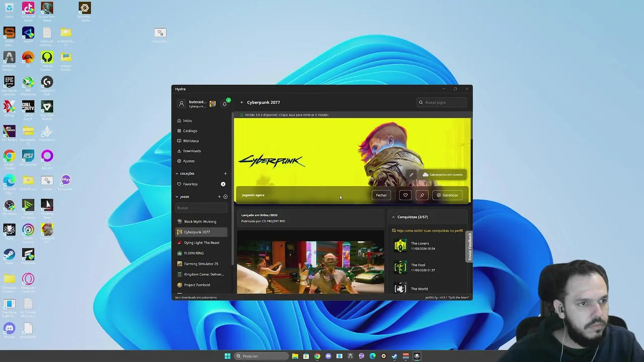This screenshot has width=644, height=362.
Task: Add a custom game with Jogos plus
Action: point(219,197)
